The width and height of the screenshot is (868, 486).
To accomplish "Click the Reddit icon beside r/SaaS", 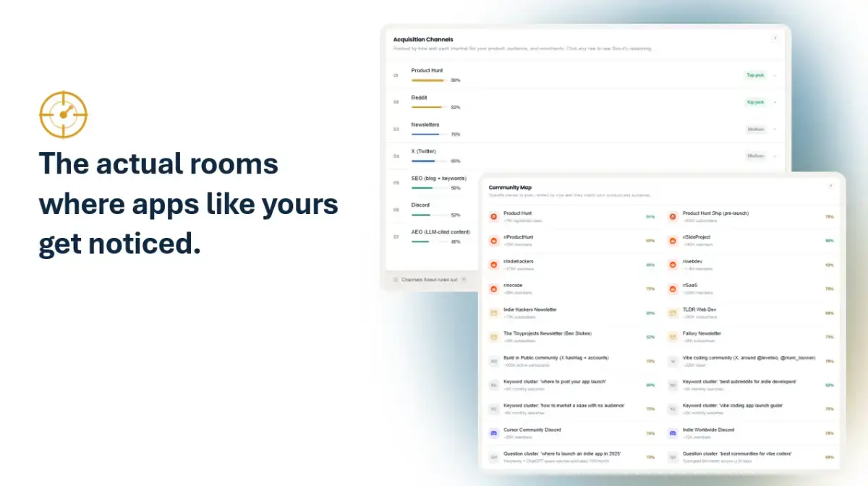I will pos(673,289).
